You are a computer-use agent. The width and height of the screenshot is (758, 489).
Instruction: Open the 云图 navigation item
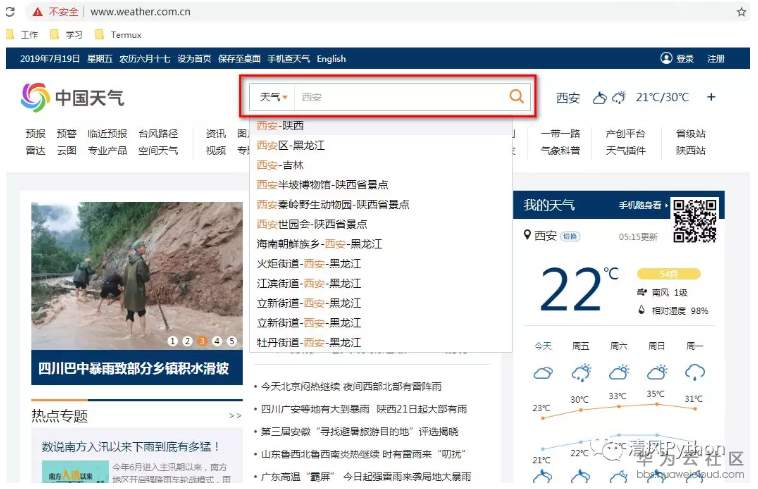point(67,150)
